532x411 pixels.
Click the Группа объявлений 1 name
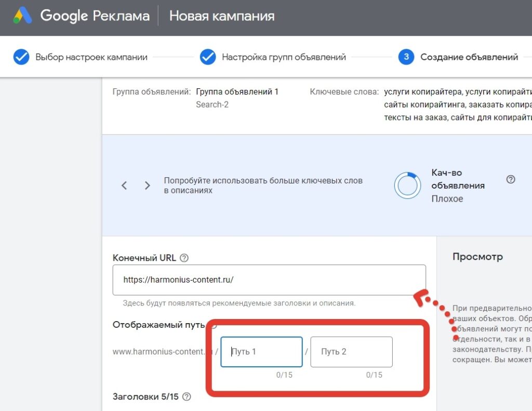(237, 91)
